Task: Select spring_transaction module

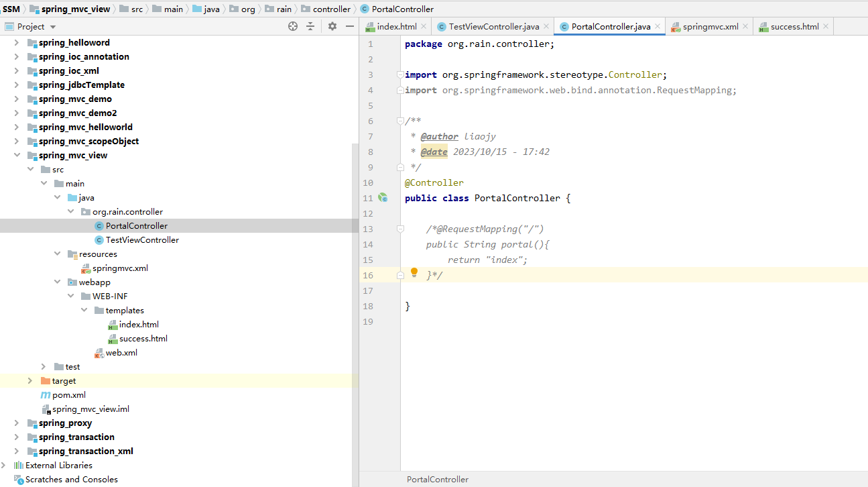Action: point(76,437)
